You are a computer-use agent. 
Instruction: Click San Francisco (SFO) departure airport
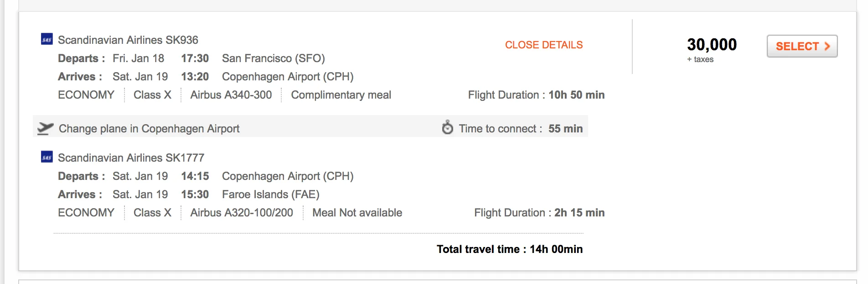(x=274, y=58)
